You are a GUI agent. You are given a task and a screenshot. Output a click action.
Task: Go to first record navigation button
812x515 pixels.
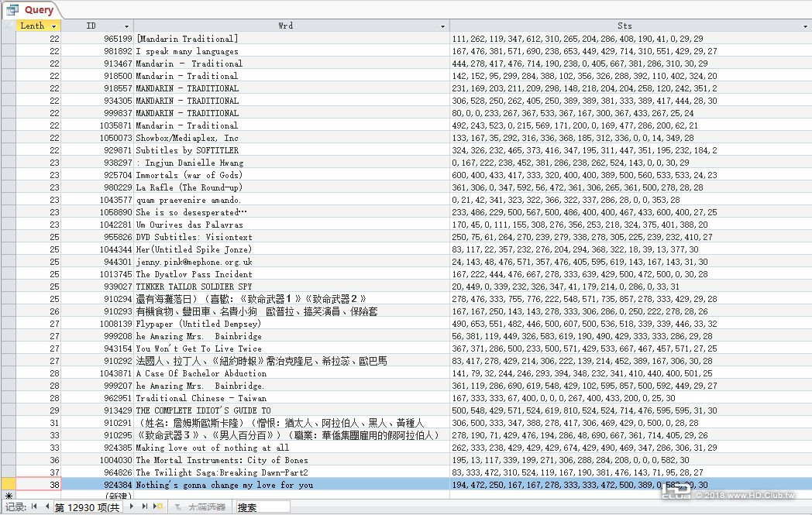tap(34, 506)
